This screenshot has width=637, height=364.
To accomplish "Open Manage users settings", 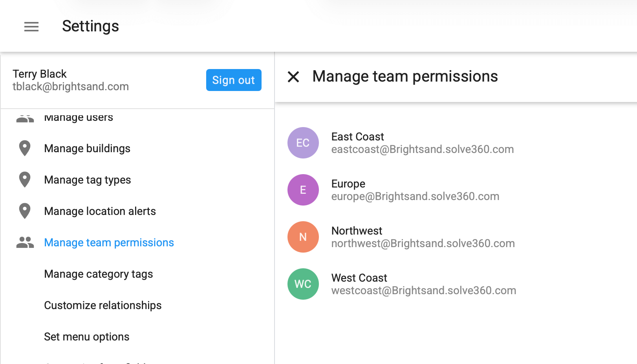I will coord(79,117).
